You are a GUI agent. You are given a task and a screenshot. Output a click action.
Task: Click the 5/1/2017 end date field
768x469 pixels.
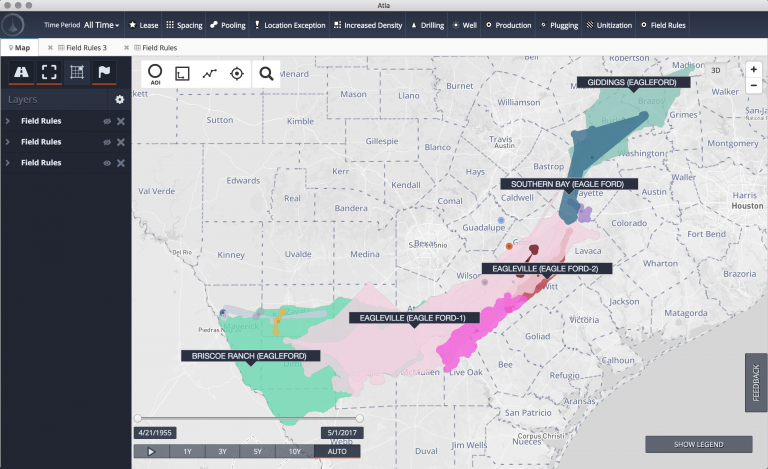(342, 433)
